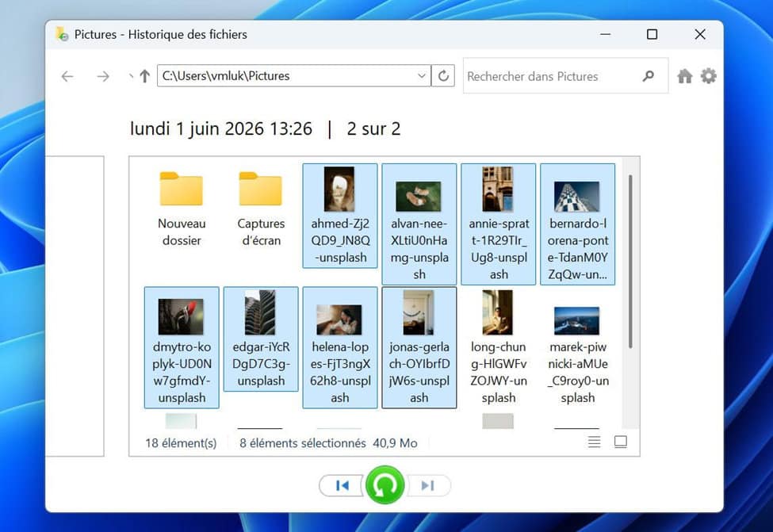Viewport: 773px width, 532px height.
Task: Select the jonas-gerlach-OYIbrfDjW6s-unsplash image
Action: 419,347
